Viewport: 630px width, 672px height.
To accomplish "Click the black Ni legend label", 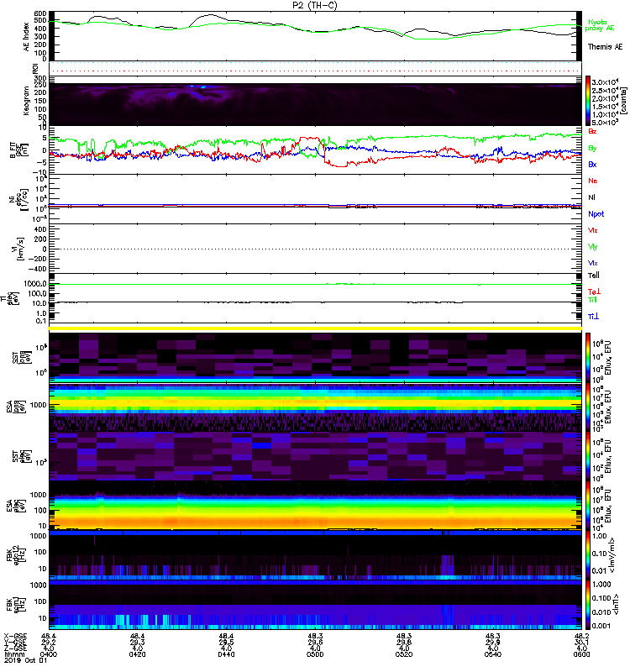I will (x=591, y=197).
